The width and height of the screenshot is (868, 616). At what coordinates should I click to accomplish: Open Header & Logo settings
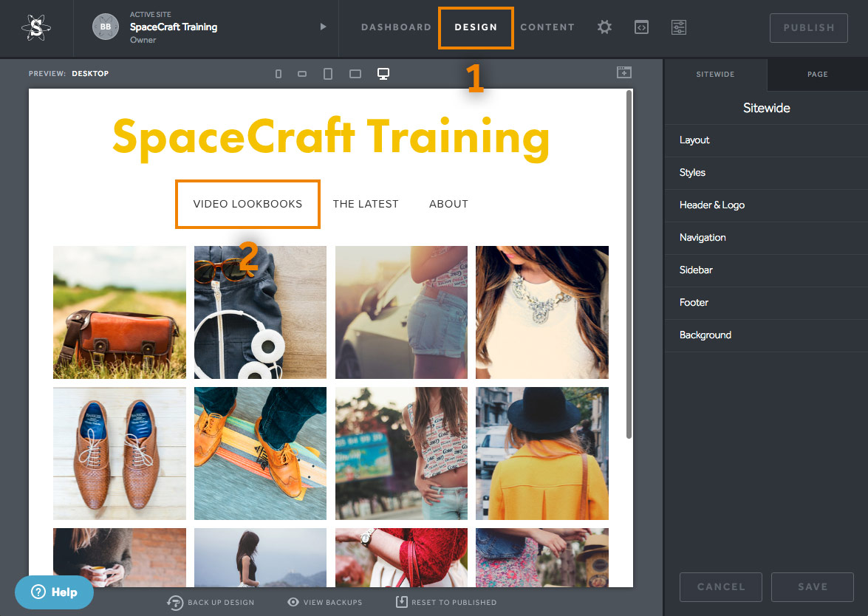(x=766, y=205)
